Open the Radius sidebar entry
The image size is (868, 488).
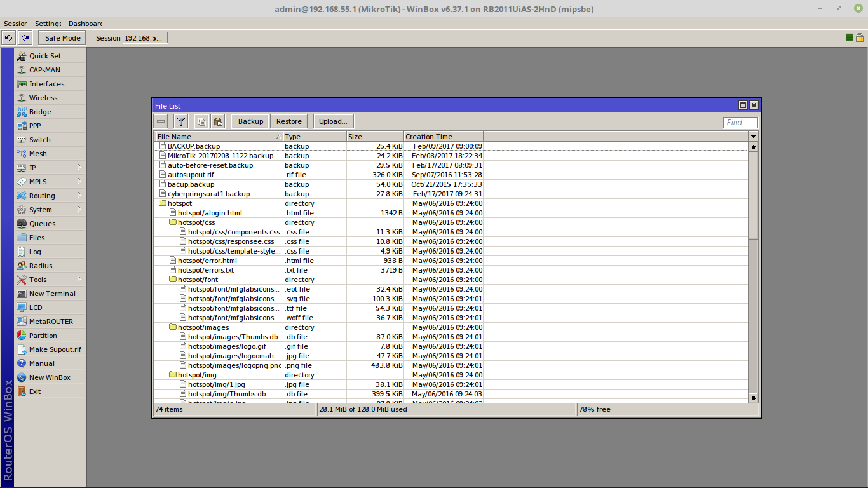point(50,266)
